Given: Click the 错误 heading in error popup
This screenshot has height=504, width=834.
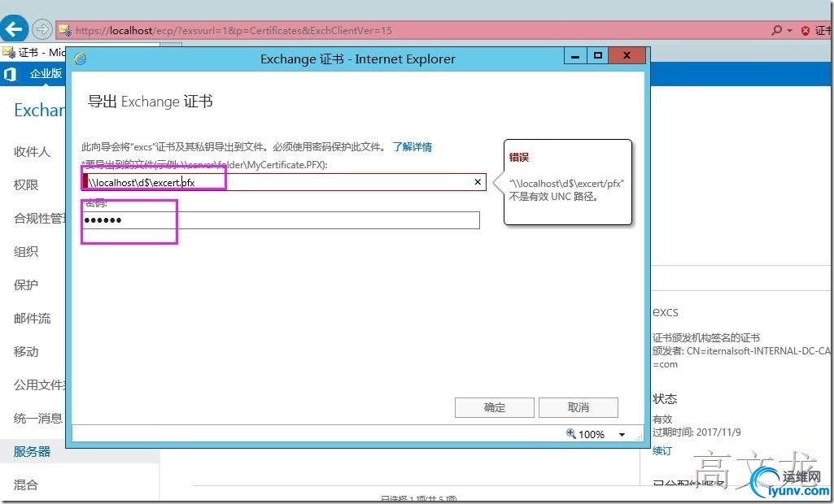Looking at the screenshot, I should (518, 157).
